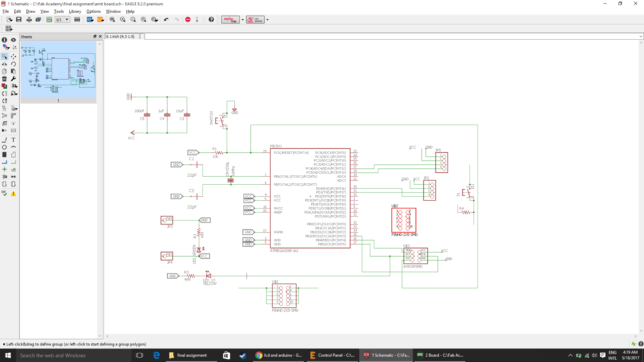Open Chrome 'lcd and arduino' taskbar item
The height and width of the screenshot is (362, 644).
coord(279,355)
